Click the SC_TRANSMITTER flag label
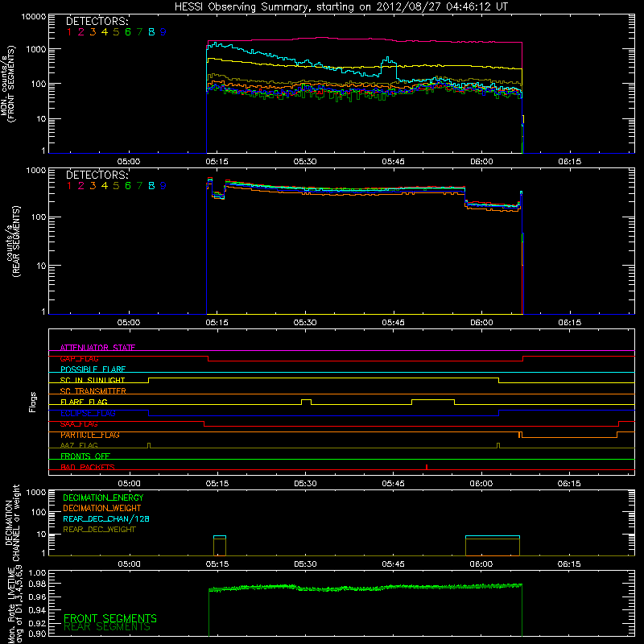This screenshot has width=644, height=644. [93, 391]
